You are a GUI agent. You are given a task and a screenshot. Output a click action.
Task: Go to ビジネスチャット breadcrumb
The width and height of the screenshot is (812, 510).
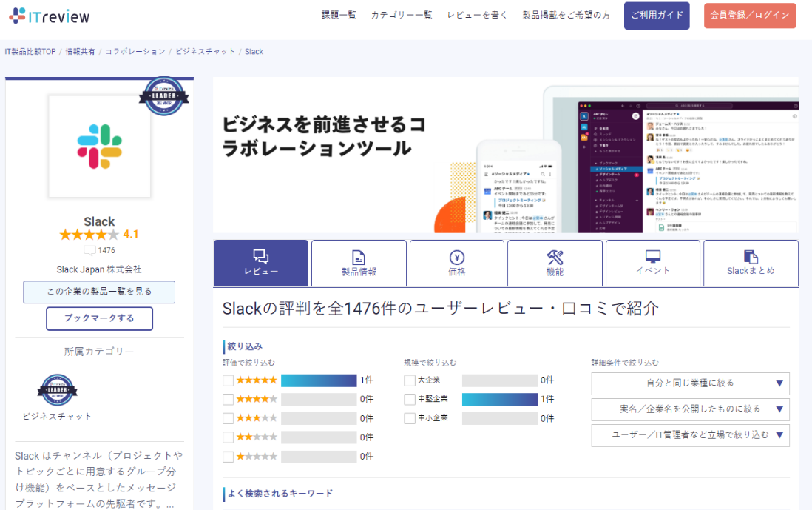point(205,52)
